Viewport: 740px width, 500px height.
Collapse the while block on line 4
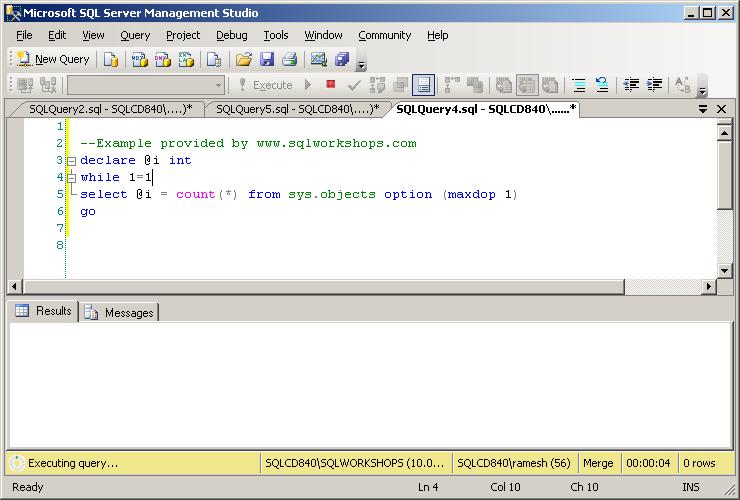71,178
